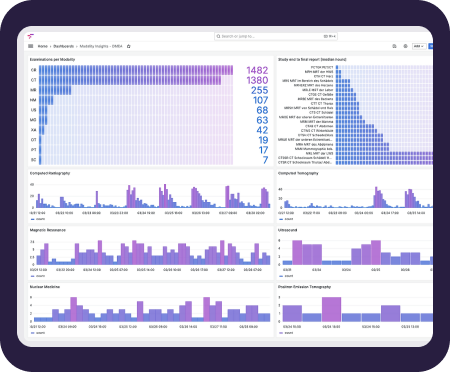Click the value 42
Screen dimensions: 450x372
click(262, 130)
